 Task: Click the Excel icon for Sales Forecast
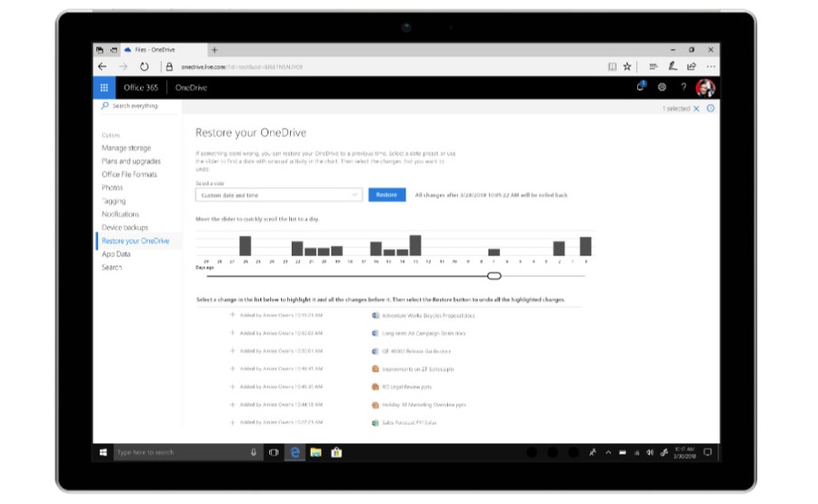click(x=375, y=422)
